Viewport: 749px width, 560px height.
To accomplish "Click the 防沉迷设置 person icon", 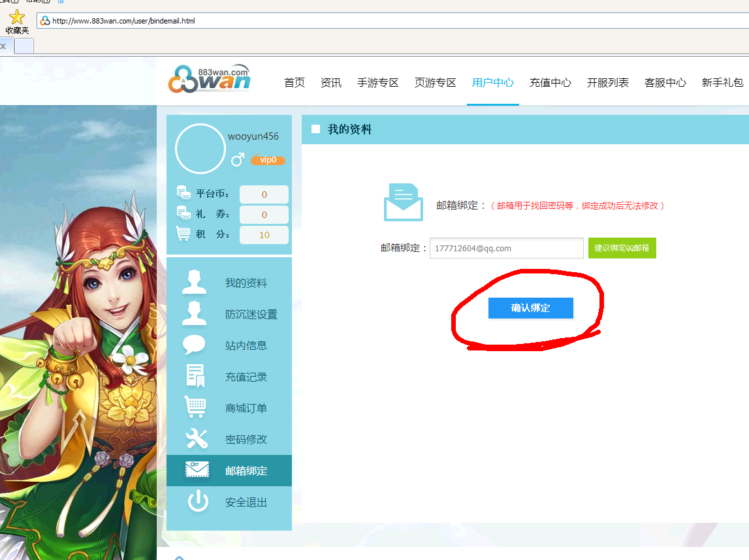I will pyautogui.click(x=194, y=314).
